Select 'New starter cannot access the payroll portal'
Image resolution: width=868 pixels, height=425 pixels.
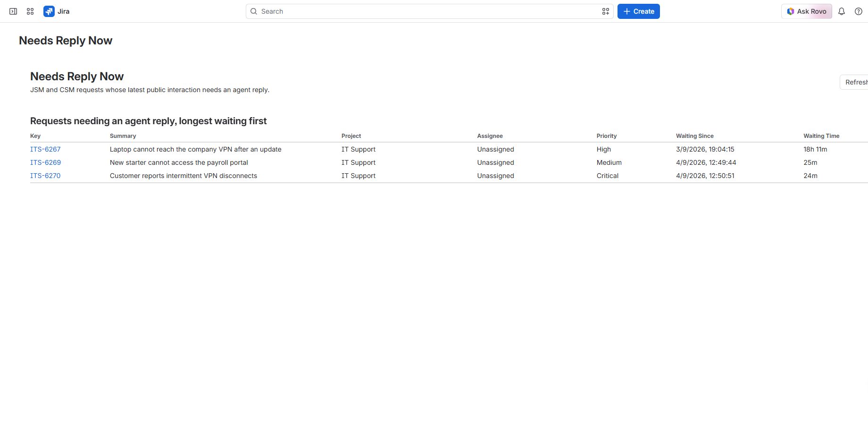[x=179, y=162]
